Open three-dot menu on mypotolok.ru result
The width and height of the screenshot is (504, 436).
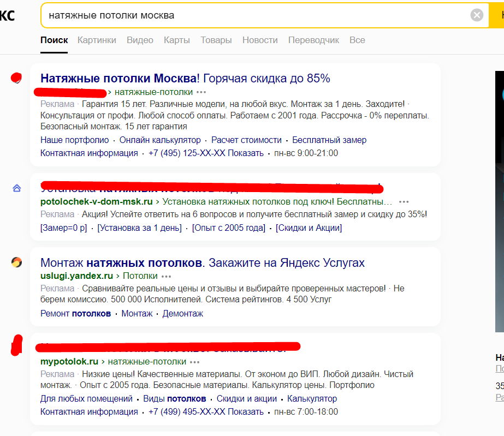pos(195,362)
